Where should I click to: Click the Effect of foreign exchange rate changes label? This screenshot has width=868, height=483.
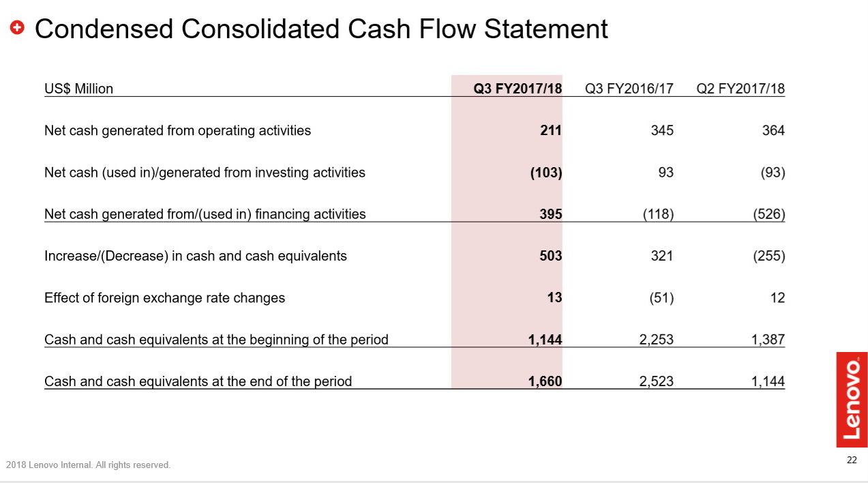164,297
